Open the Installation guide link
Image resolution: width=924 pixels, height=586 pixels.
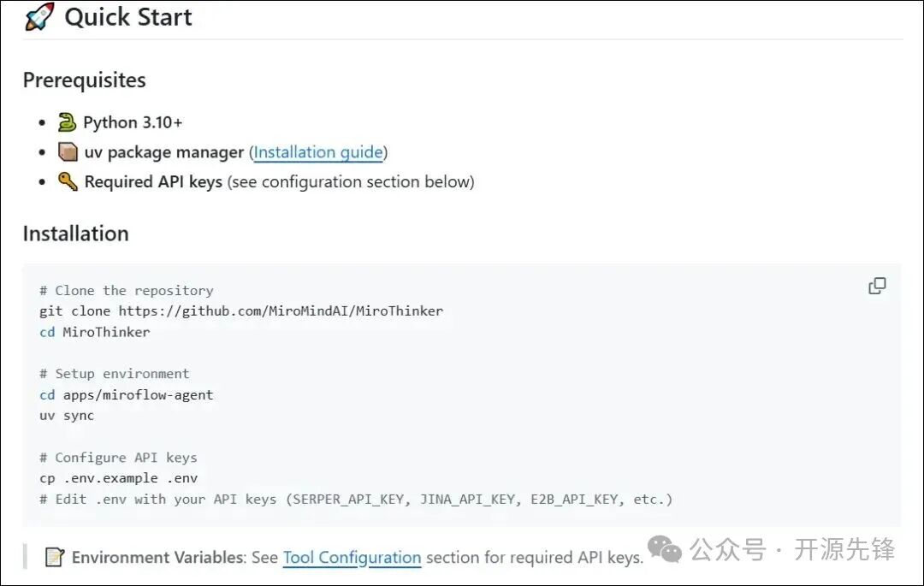tap(318, 152)
